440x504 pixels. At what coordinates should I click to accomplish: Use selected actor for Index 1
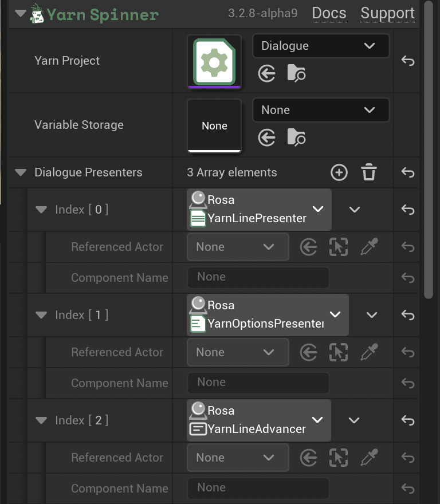(x=308, y=353)
